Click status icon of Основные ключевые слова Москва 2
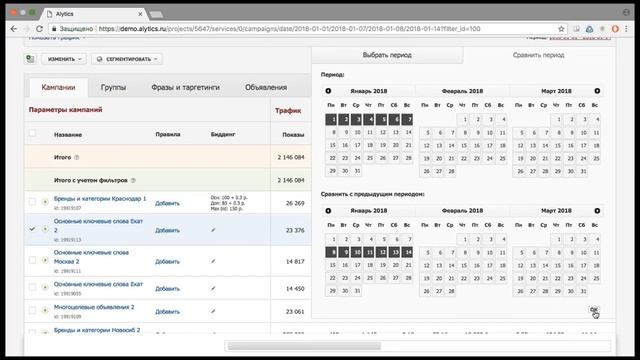This screenshot has width=640, height=360. point(45,260)
